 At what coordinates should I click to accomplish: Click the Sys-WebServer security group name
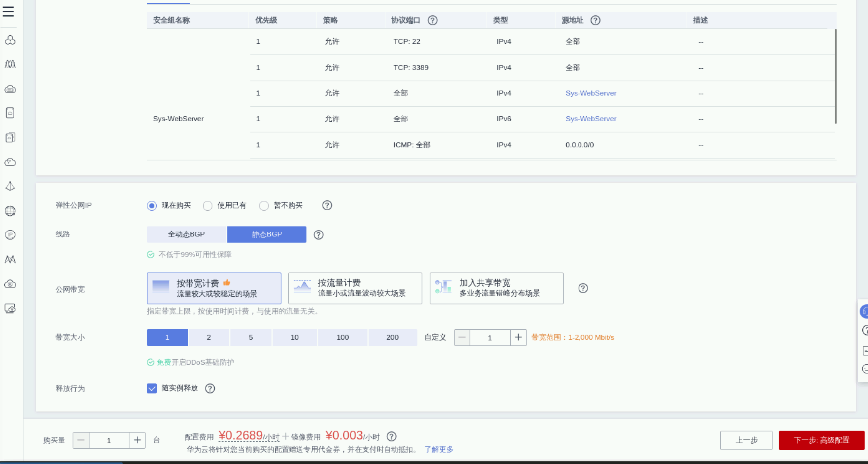(179, 119)
